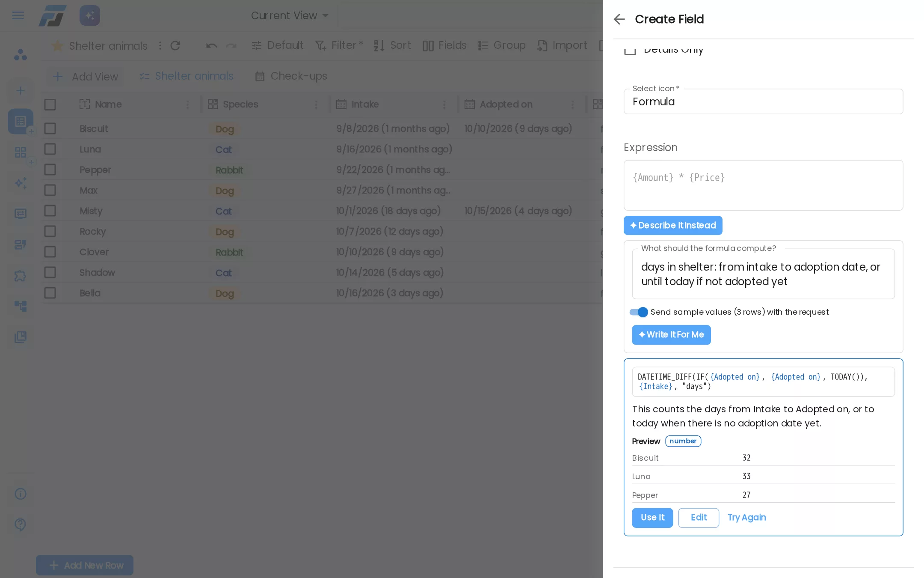The height and width of the screenshot is (578, 924).
Task: Open the Sort options
Action: [x=392, y=45]
